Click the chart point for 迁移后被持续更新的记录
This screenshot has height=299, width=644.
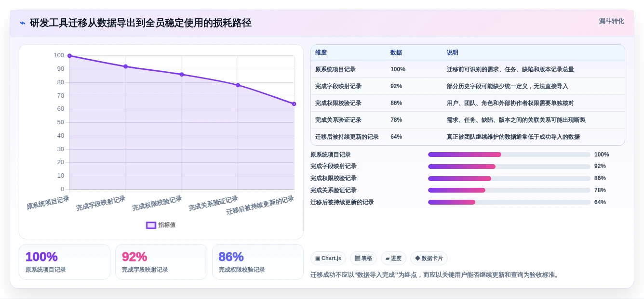[x=294, y=104]
